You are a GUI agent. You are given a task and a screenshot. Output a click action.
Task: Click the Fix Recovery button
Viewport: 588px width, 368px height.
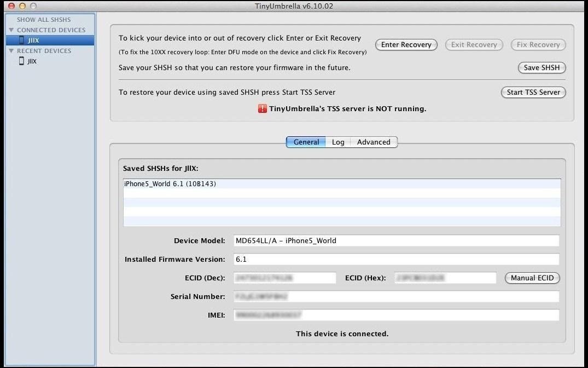[538, 44]
